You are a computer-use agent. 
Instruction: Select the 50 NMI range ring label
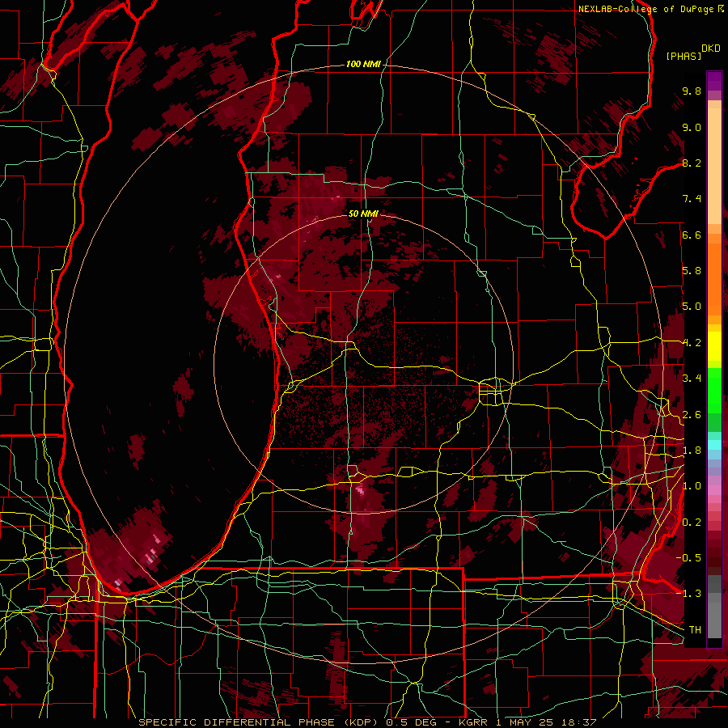[363, 214]
